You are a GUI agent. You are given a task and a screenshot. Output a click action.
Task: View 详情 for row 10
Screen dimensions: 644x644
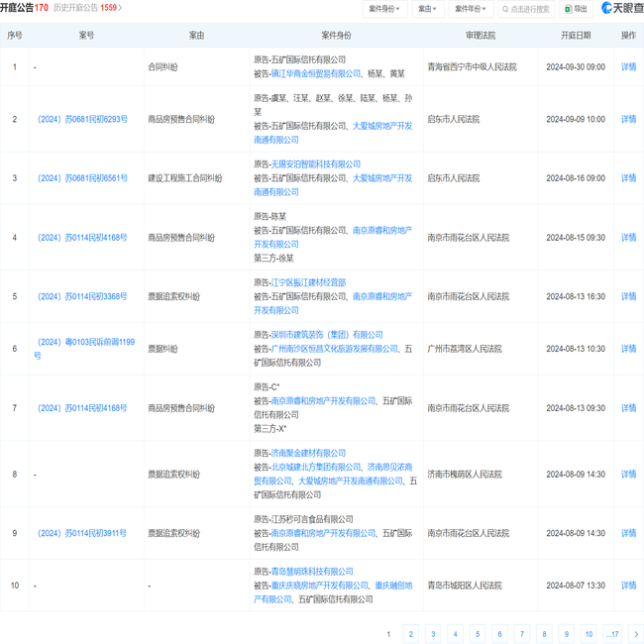point(628,586)
